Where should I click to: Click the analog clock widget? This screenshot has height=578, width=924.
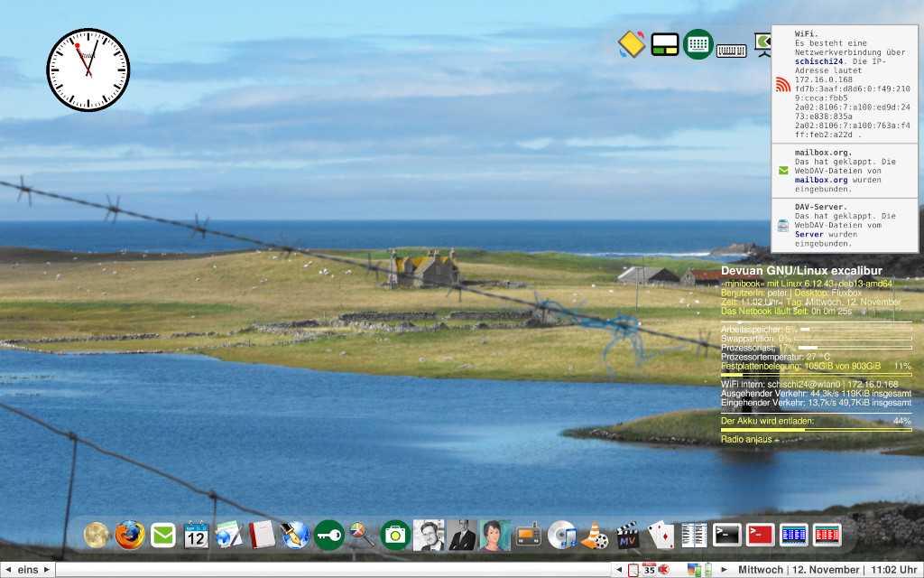point(88,70)
